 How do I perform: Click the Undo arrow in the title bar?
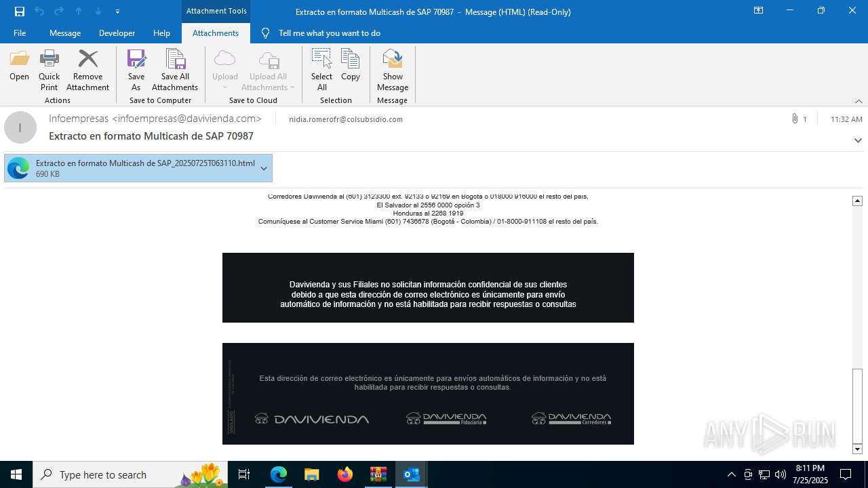pyautogui.click(x=39, y=12)
